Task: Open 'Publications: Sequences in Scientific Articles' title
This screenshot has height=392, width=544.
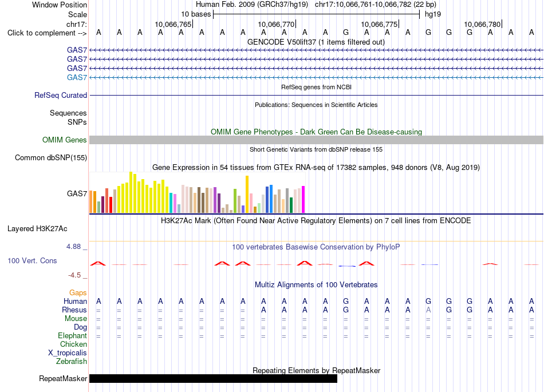Action: (x=316, y=105)
